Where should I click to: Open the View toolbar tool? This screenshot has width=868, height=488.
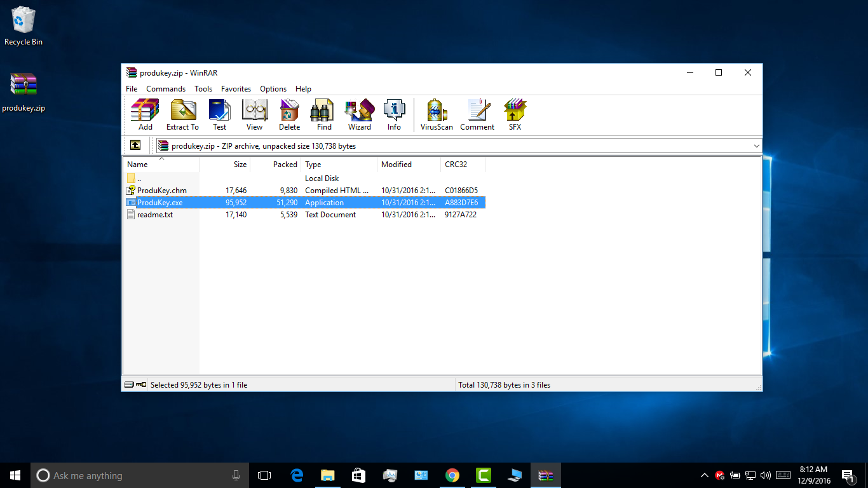pyautogui.click(x=254, y=115)
